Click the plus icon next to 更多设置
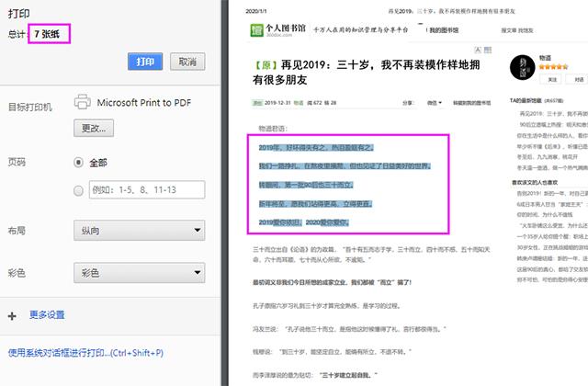 (x=12, y=316)
